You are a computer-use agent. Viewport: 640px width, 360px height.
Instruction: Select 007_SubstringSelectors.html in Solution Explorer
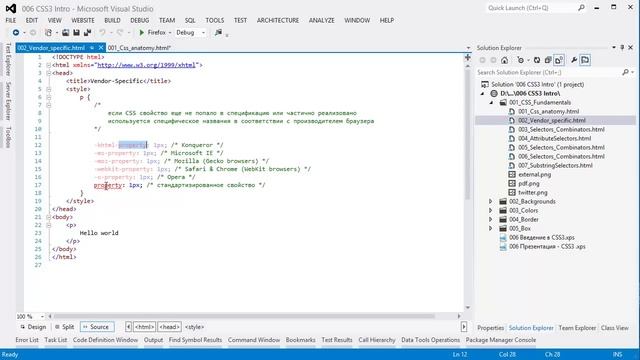[555, 165]
